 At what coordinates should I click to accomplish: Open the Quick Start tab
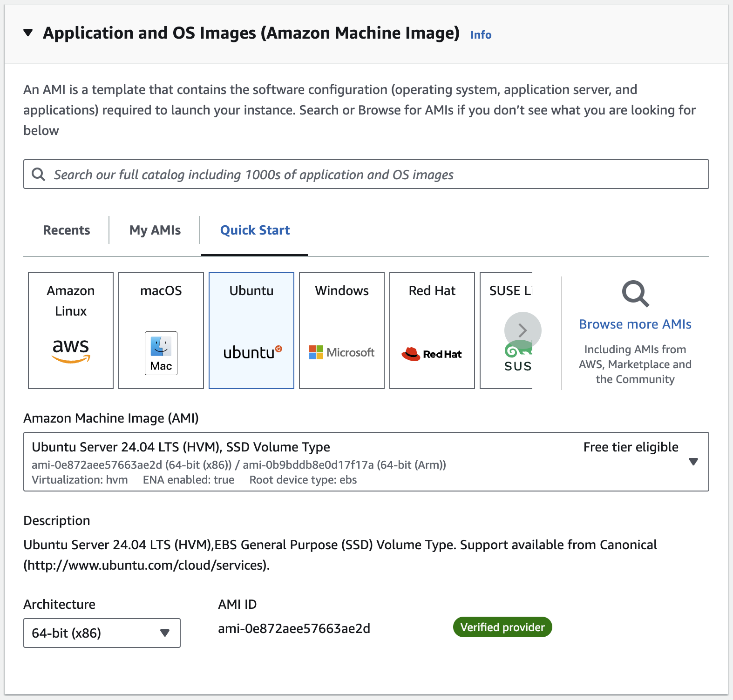click(x=255, y=230)
